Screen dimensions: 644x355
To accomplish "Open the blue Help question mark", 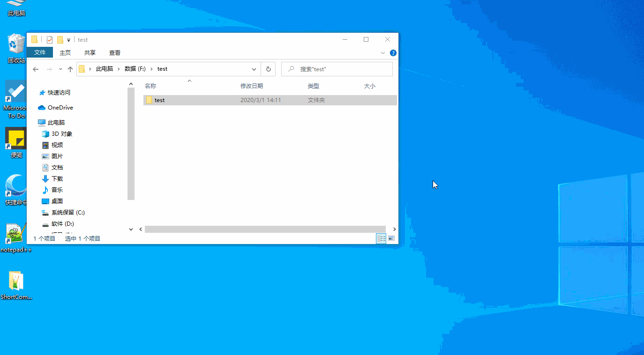I will (393, 53).
